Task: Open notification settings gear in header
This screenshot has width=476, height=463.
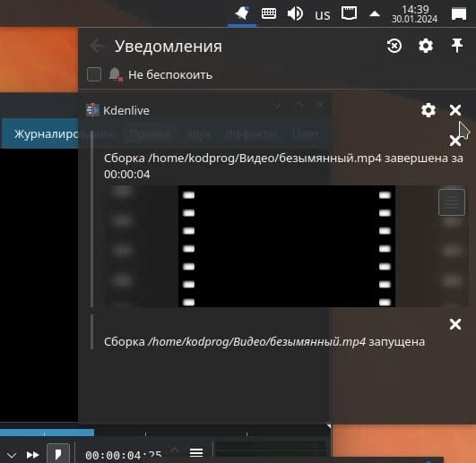Action: pyautogui.click(x=426, y=46)
